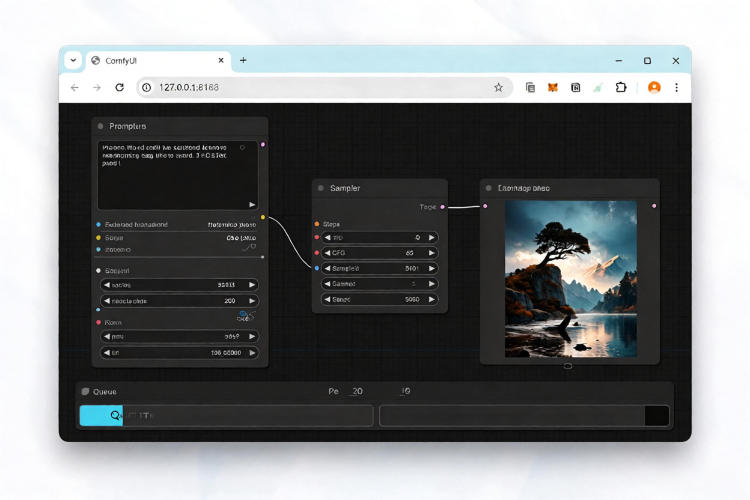Image resolution: width=750 pixels, height=500 pixels.
Task: Go back in browser history
Action: click(x=75, y=88)
